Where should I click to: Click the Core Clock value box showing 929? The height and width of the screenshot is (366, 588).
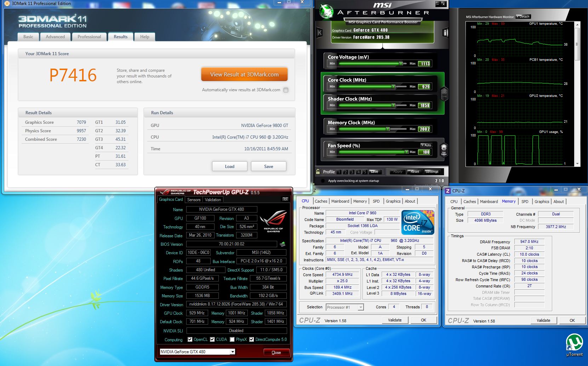(425, 87)
